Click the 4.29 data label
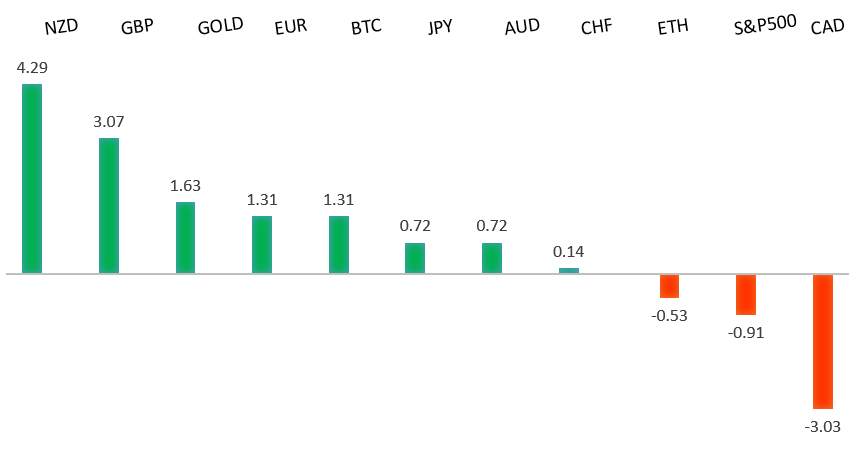The width and height of the screenshot is (865, 463). [x=32, y=68]
